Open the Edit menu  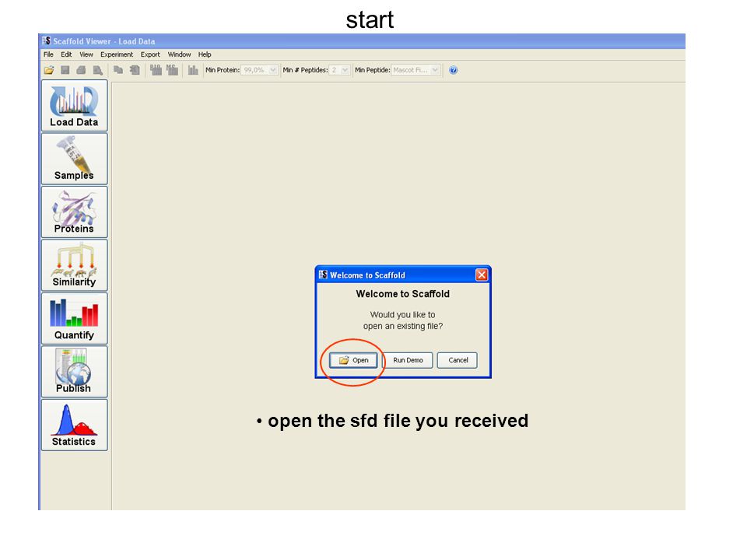pyautogui.click(x=66, y=54)
